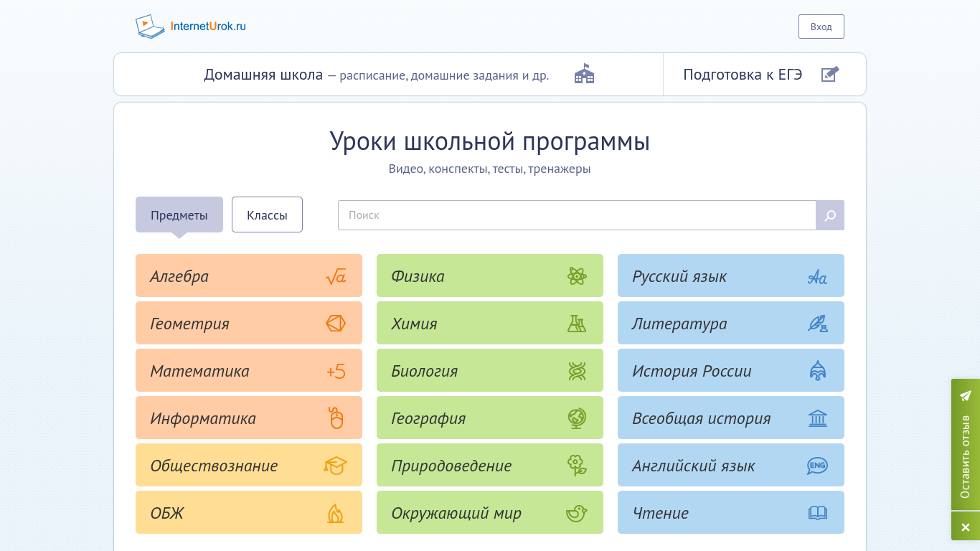Open Подготовка к ЕГЭ section
The width and height of the screenshot is (980, 551).
pyautogui.click(x=743, y=75)
